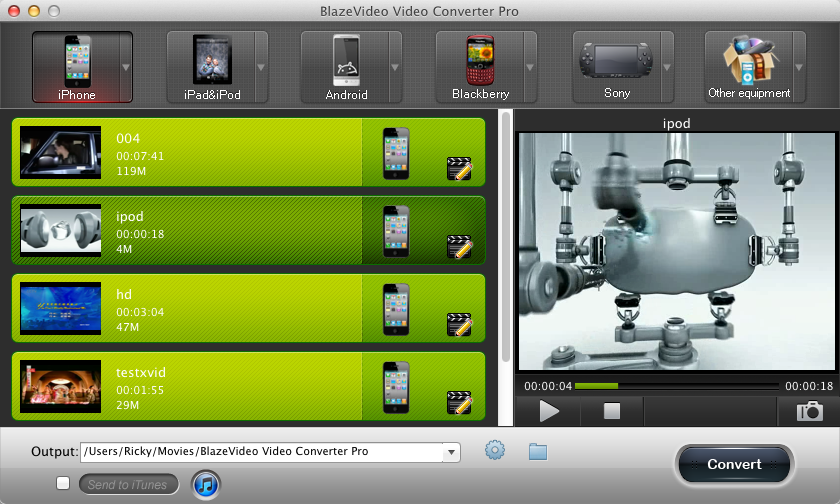
Task: Select the iPhone device category
Action: 76,67
